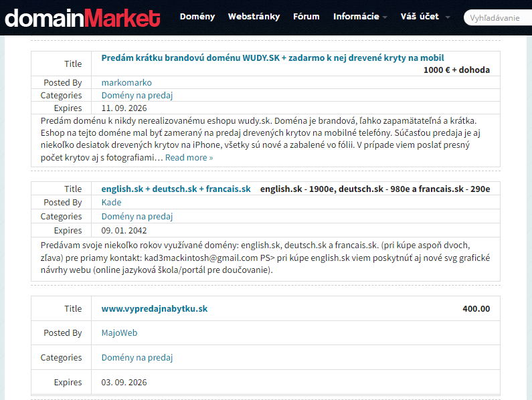Image resolution: width=532 pixels, height=400 pixels.
Task: Open Domény na predaj category in MajoWeb listing
Action: tap(137, 358)
